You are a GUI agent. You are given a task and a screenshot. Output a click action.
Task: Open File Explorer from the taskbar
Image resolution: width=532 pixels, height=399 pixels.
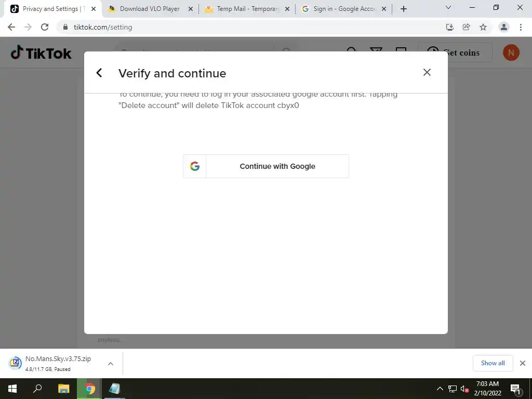click(63, 389)
